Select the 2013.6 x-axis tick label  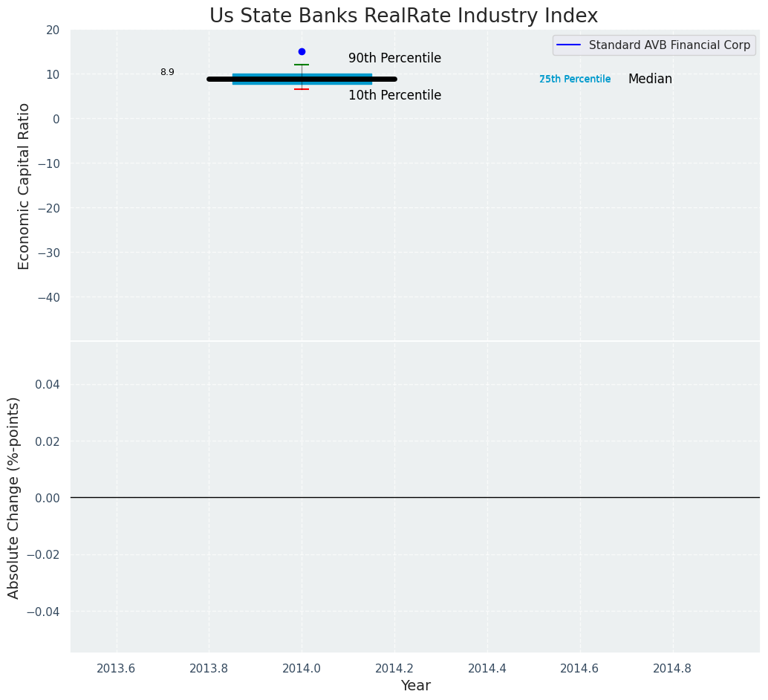(x=117, y=668)
